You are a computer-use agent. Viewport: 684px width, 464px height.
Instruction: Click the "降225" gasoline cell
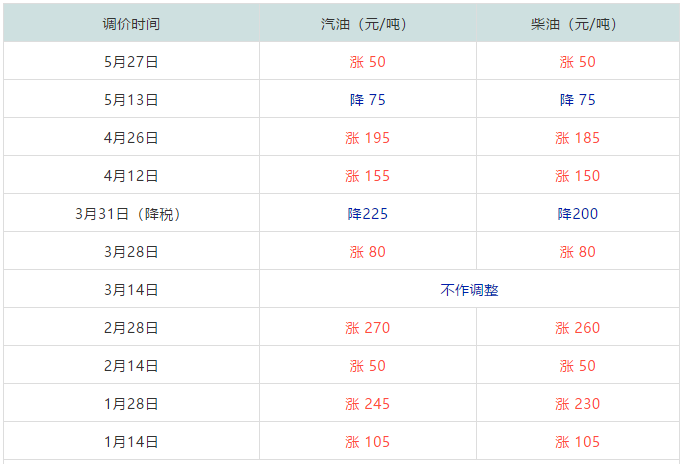coord(368,213)
